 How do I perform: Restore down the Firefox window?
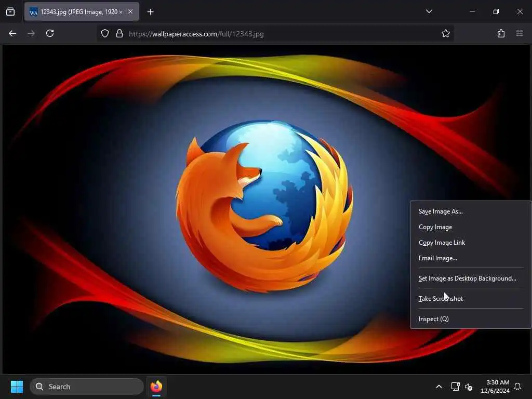496,11
